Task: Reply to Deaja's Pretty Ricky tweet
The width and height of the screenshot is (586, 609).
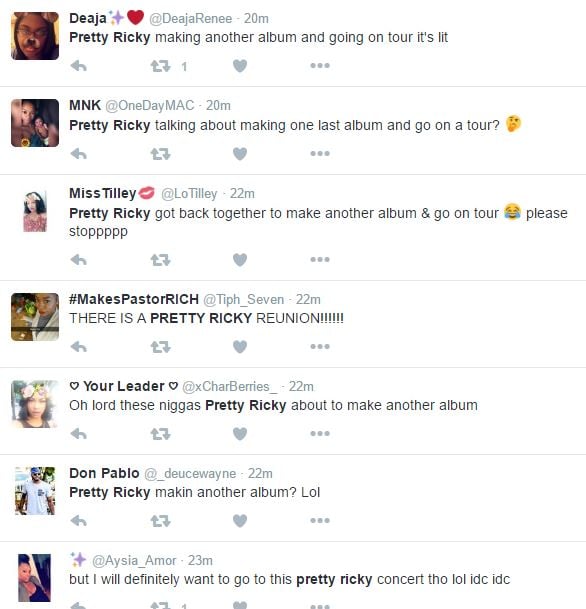Action: click(79, 66)
